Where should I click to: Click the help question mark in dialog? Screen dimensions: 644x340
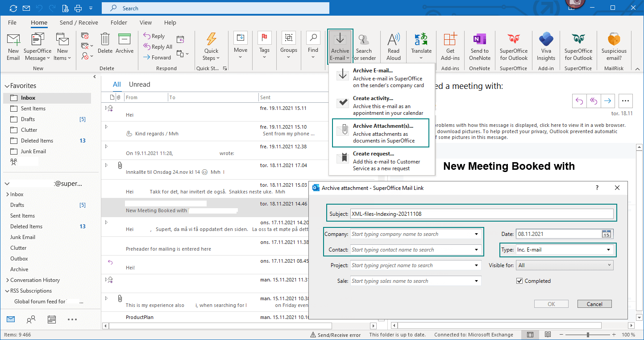click(x=597, y=188)
